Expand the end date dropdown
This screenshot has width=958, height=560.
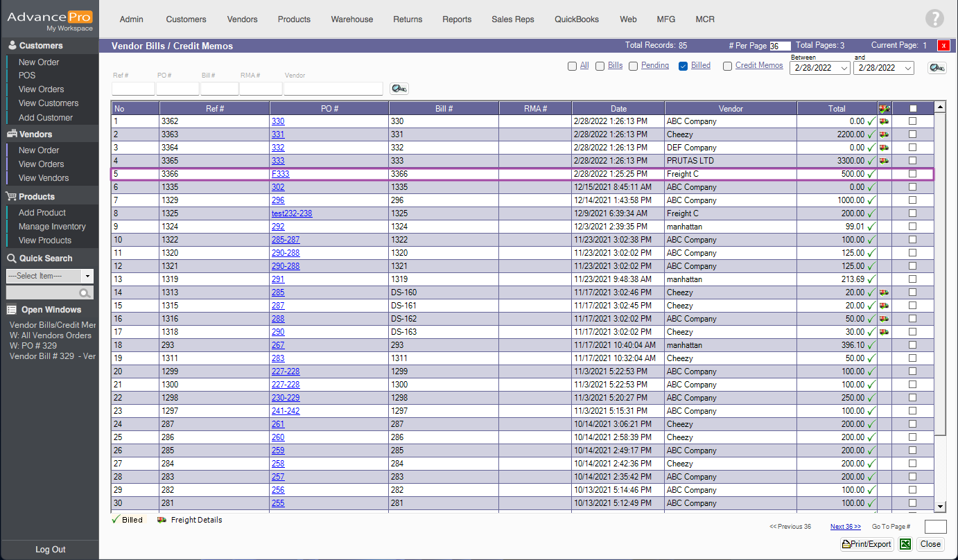(907, 68)
